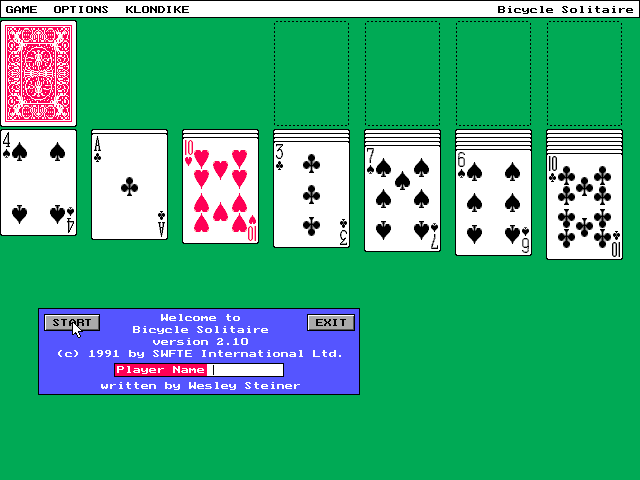Select the 7 of spades card
This screenshot has height=480, width=640.
click(x=402, y=199)
